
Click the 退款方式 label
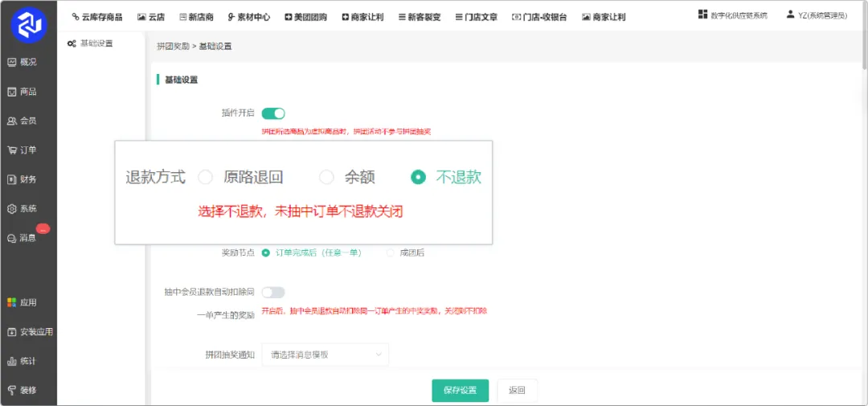tap(156, 177)
